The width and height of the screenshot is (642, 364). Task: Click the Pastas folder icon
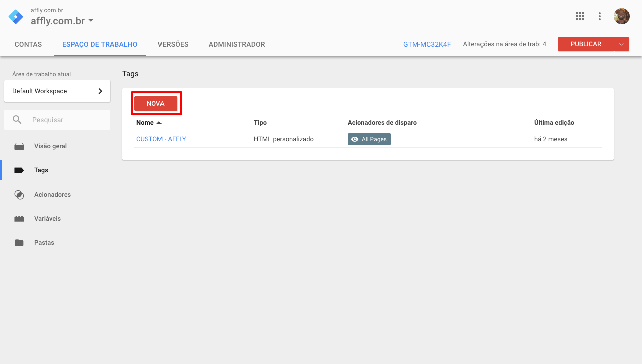click(x=19, y=243)
